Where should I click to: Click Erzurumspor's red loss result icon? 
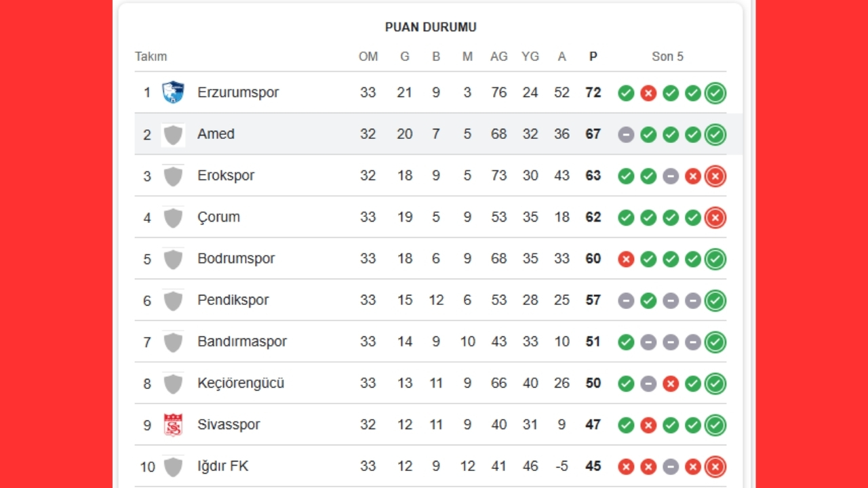click(x=648, y=94)
